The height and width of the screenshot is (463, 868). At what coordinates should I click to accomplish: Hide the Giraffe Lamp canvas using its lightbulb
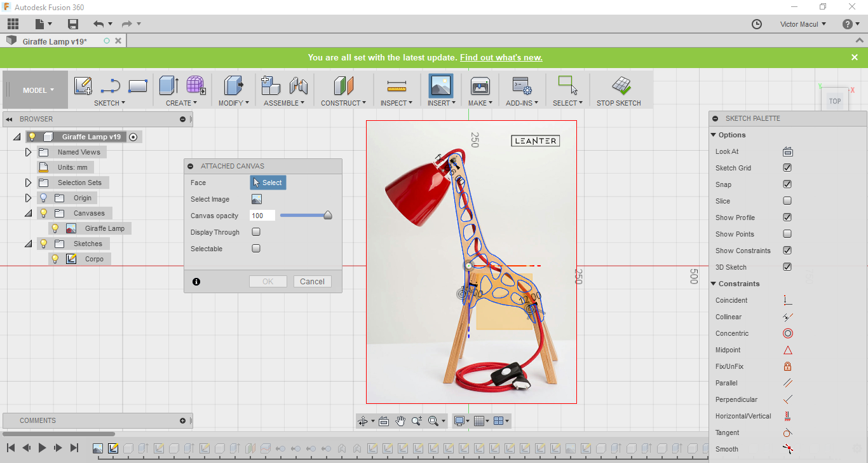pyautogui.click(x=55, y=228)
